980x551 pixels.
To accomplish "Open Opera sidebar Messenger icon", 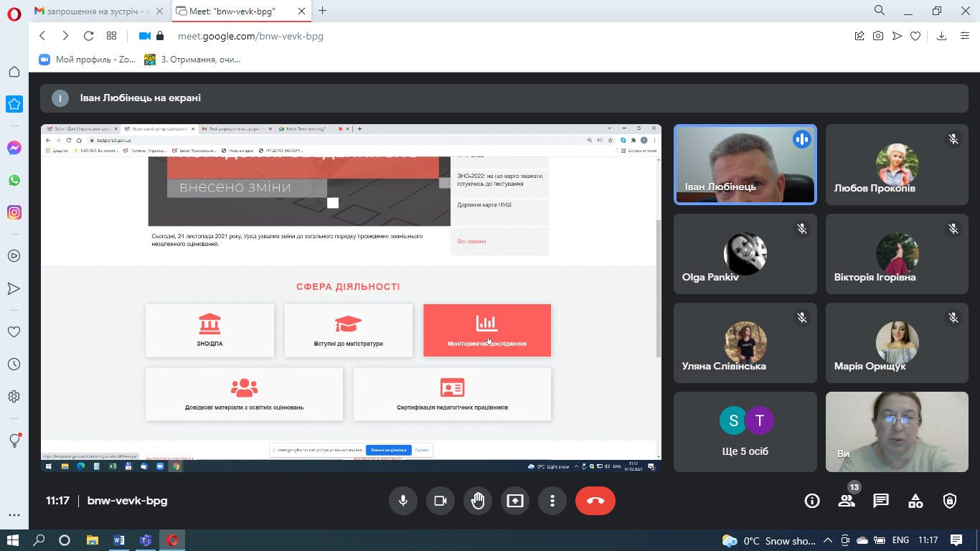I will coord(14,148).
